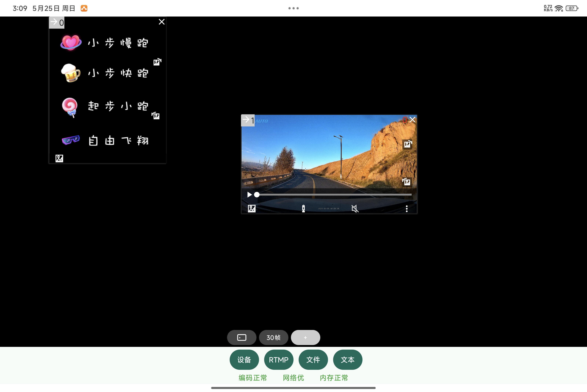
Task: Click the gray plus add button
Action: pos(305,337)
